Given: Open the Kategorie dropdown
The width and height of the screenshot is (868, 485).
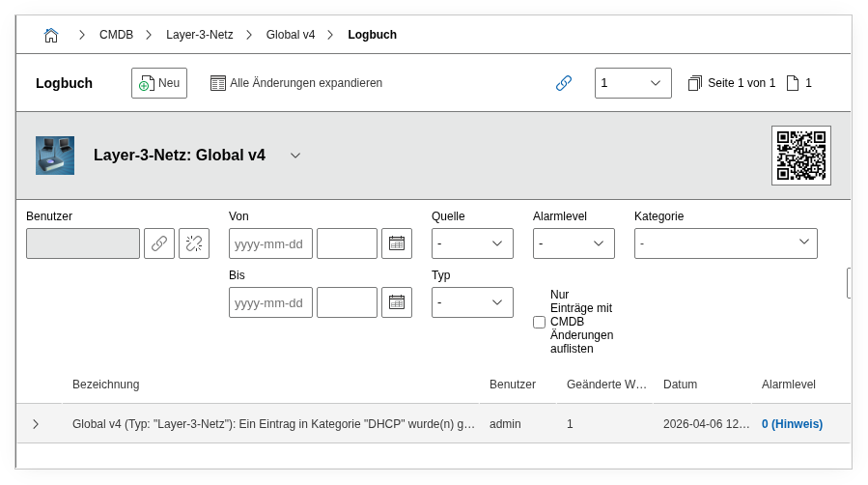Looking at the screenshot, I should coord(725,243).
